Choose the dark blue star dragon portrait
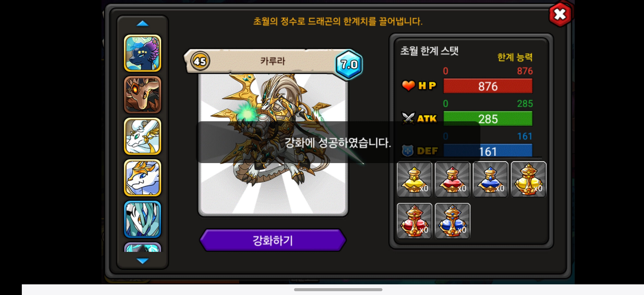 142,53
